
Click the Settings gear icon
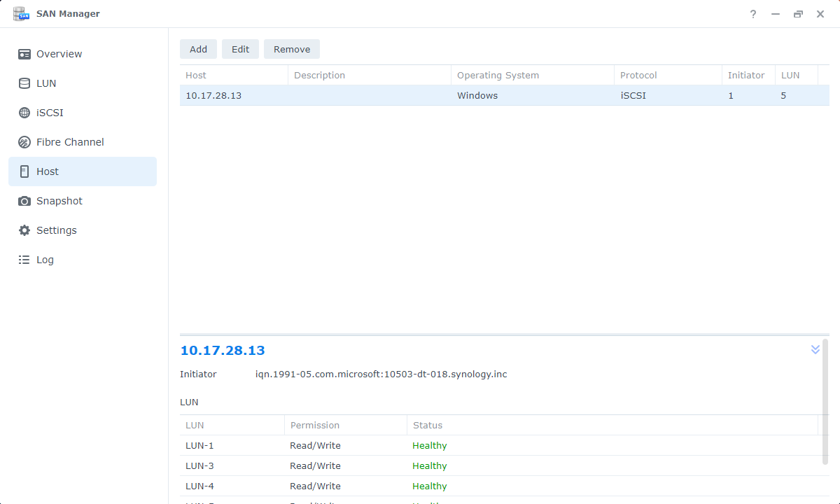[24, 230]
